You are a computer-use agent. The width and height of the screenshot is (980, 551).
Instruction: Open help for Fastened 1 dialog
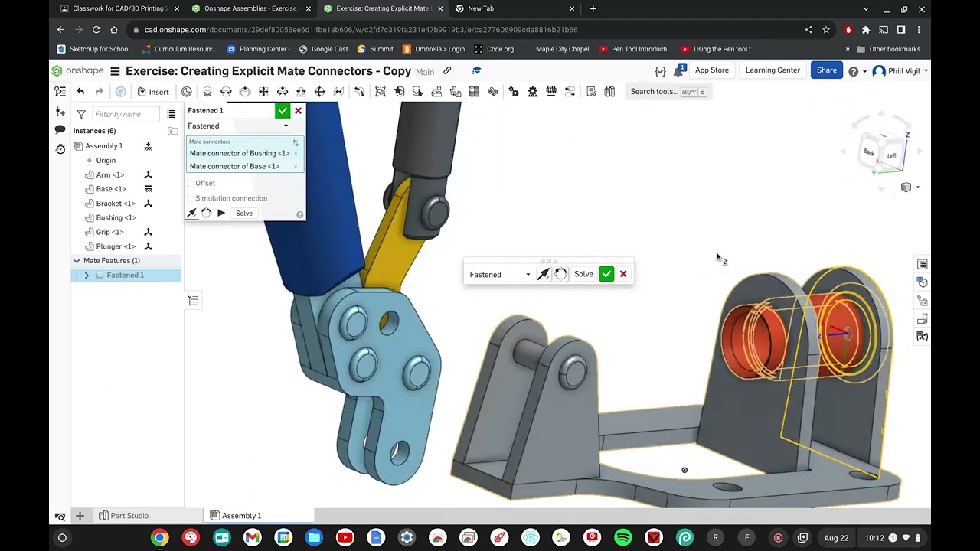[x=299, y=214]
